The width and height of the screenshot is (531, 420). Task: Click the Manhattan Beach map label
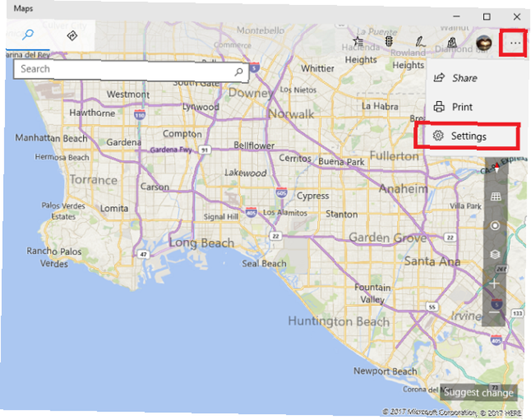(51, 138)
